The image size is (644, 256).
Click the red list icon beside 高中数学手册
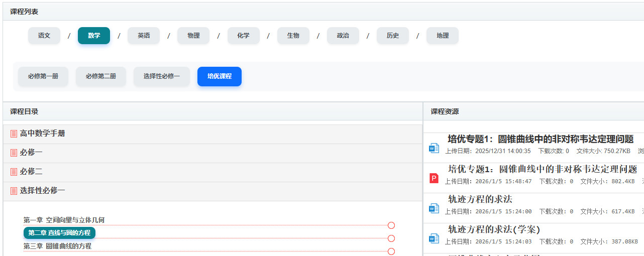click(14, 134)
